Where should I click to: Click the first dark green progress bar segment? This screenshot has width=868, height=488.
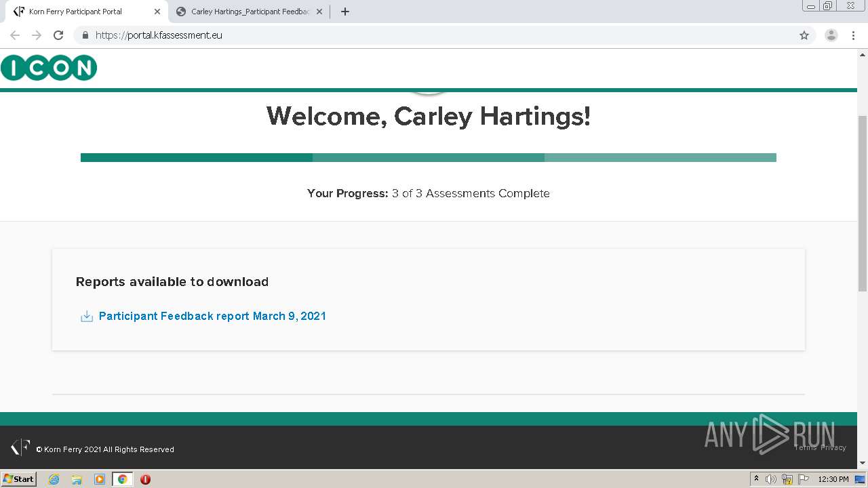[197, 157]
